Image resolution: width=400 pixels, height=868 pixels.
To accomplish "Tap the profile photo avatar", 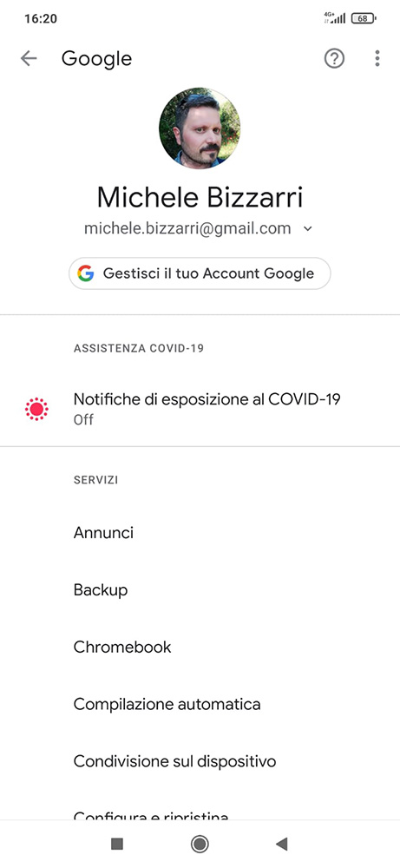I will 200,128.
